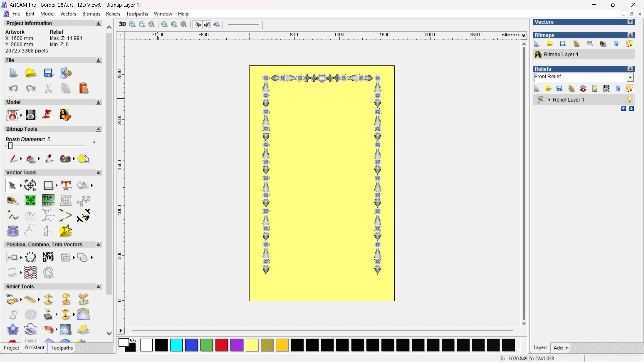
Task: Open the Nesting tool
Action: point(48,257)
